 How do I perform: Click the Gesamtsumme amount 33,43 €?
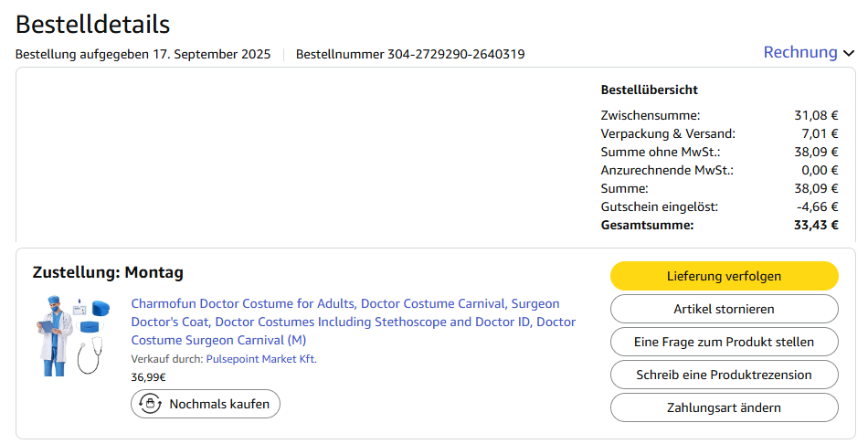[x=816, y=225]
